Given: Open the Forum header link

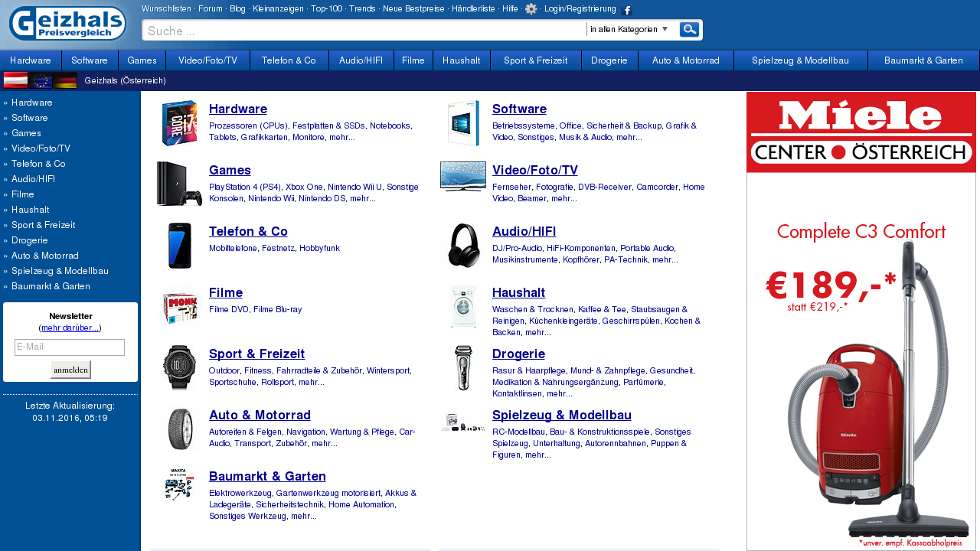Looking at the screenshot, I should 211,8.
